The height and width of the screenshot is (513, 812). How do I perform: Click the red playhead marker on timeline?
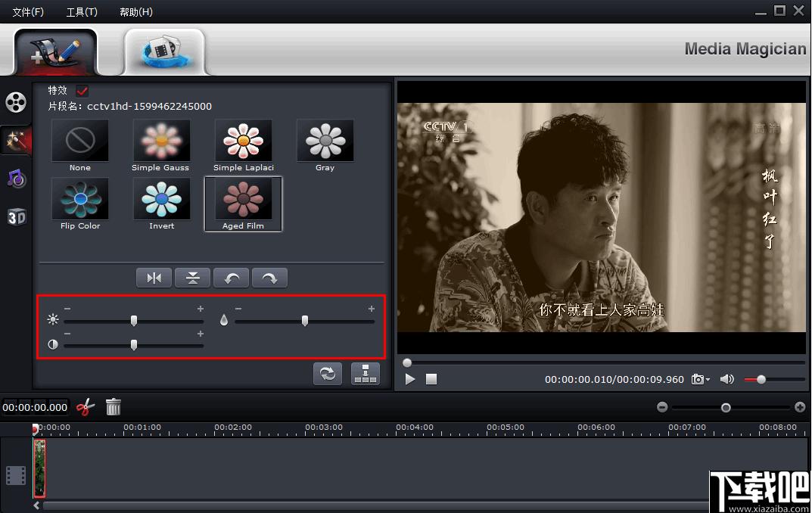[x=36, y=428]
